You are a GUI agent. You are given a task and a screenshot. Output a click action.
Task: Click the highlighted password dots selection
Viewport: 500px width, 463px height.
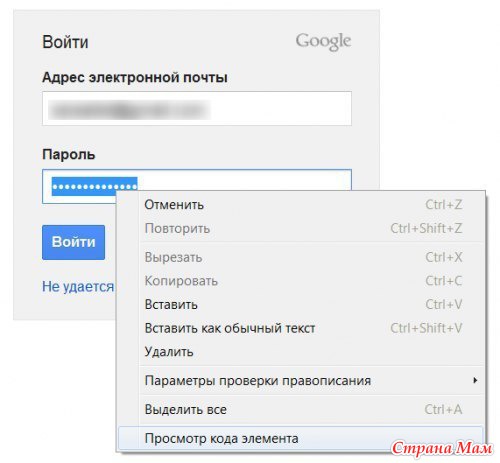click(94, 186)
